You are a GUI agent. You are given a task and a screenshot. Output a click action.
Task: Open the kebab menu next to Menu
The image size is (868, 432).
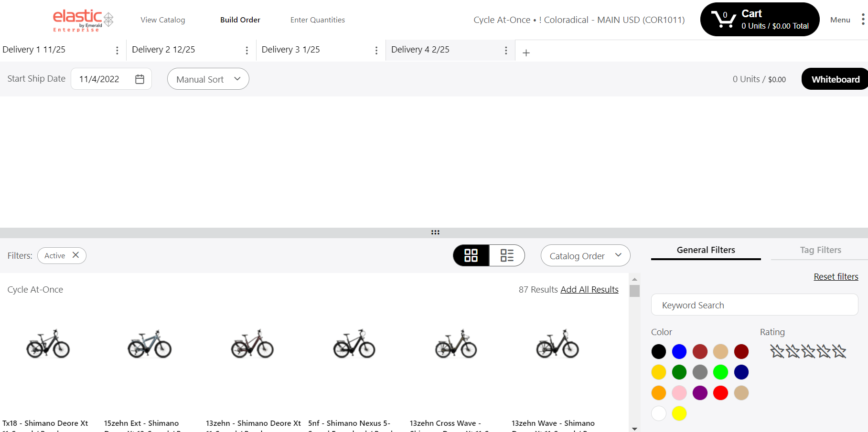(x=862, y=20)
